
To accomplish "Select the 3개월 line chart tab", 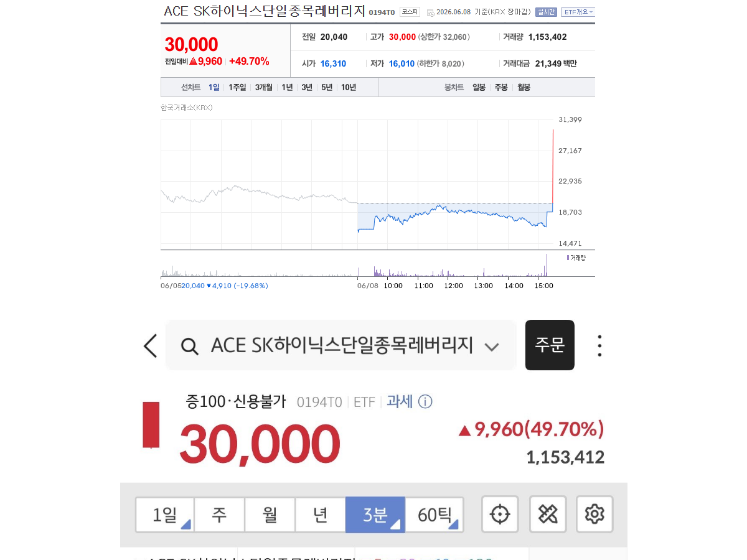I will click(264, 87).
